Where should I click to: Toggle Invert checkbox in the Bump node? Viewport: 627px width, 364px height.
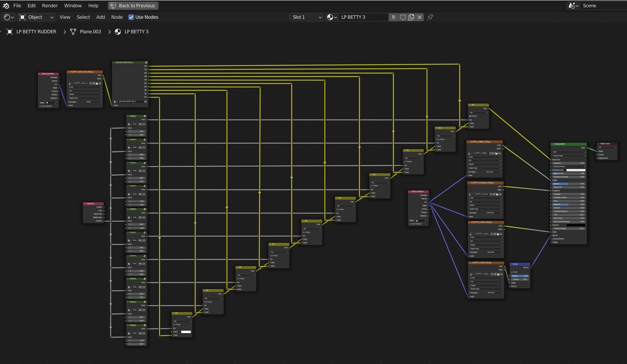pos(513,272)
